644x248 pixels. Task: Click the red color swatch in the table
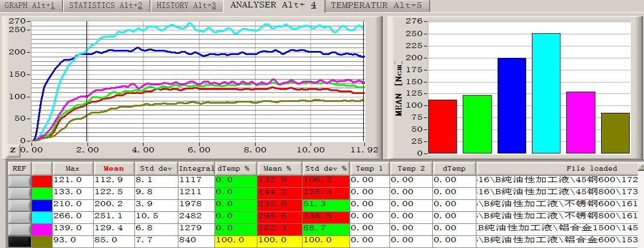[42, 180]
